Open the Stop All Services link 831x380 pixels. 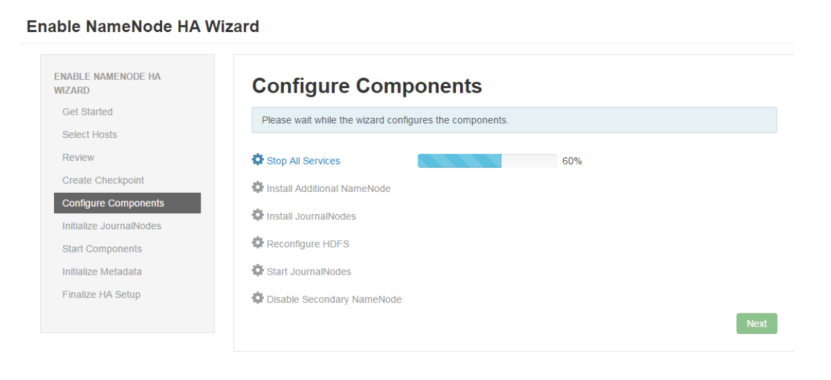pos(303,161)
